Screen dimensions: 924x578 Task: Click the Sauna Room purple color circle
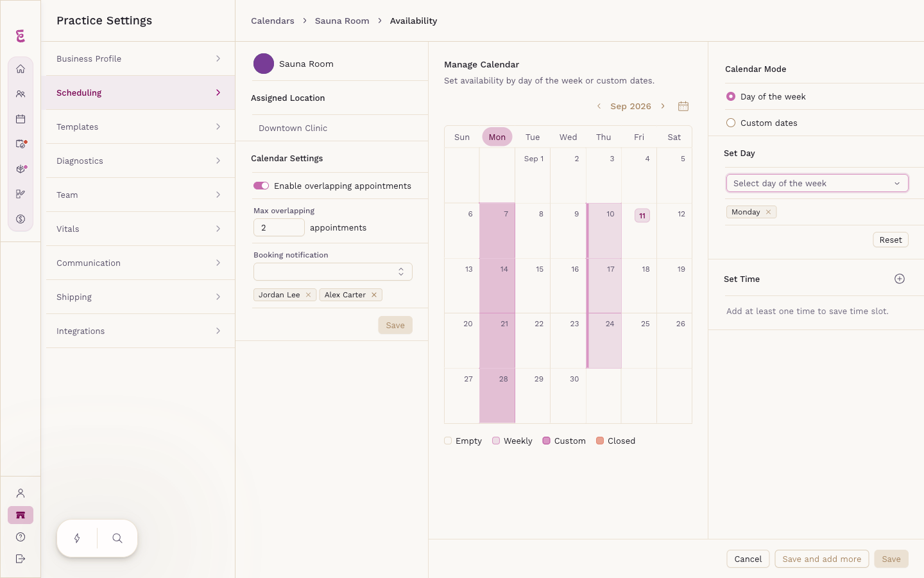[x=264, y=64]
